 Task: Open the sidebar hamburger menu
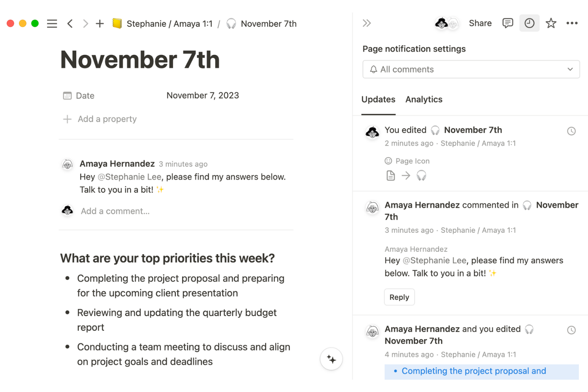pos(52,23)
